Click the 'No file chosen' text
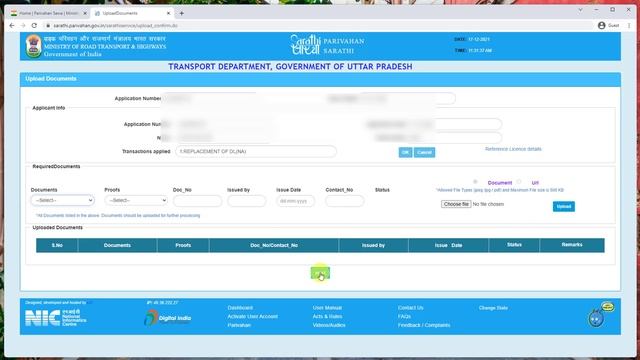 click(488, 204)
